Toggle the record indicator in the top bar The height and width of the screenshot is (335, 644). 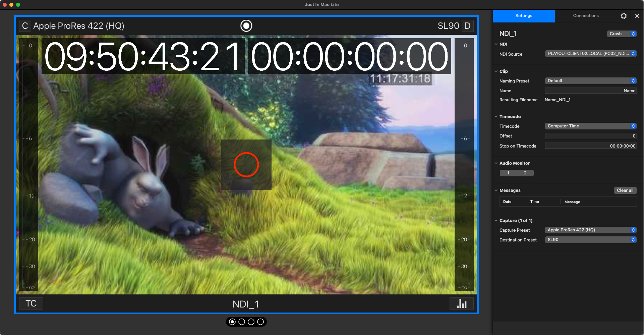246,26
